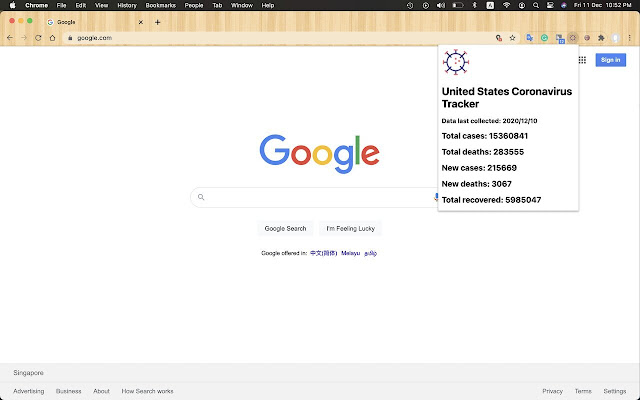Click the "New cases: 215669" line
Image resolution: width=640 pixels, height=400 pixels.
tap(479, 168)
